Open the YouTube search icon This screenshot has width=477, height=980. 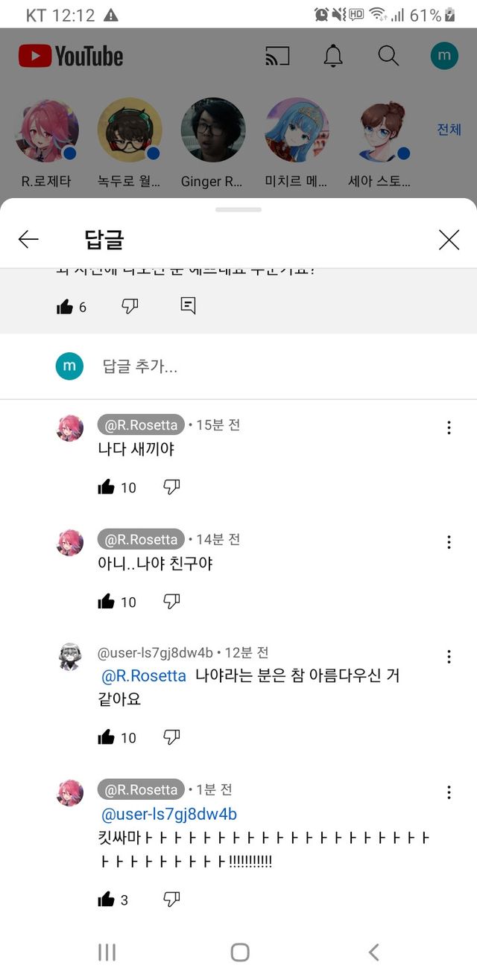coord(388,56)
